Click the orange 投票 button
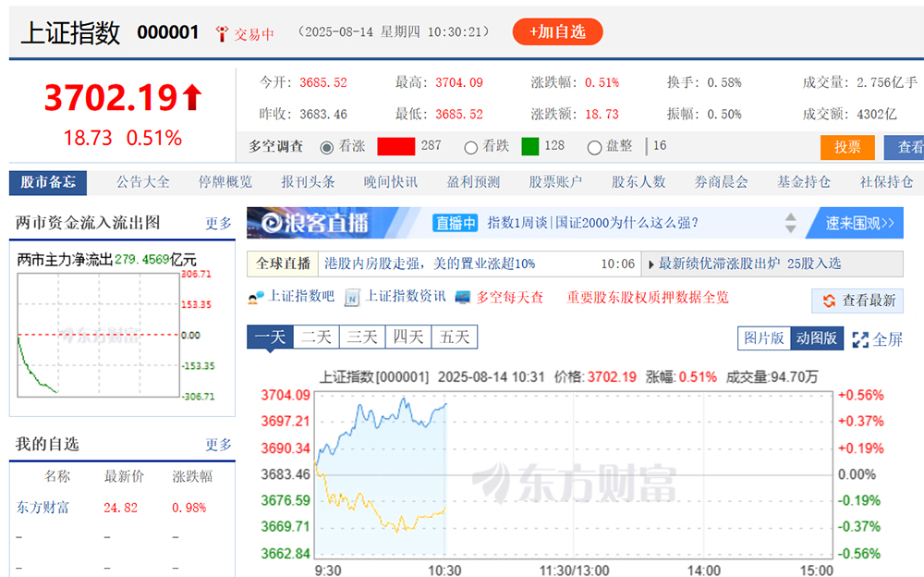The height and width of the screenshot is (577, 924). (847, 147)
